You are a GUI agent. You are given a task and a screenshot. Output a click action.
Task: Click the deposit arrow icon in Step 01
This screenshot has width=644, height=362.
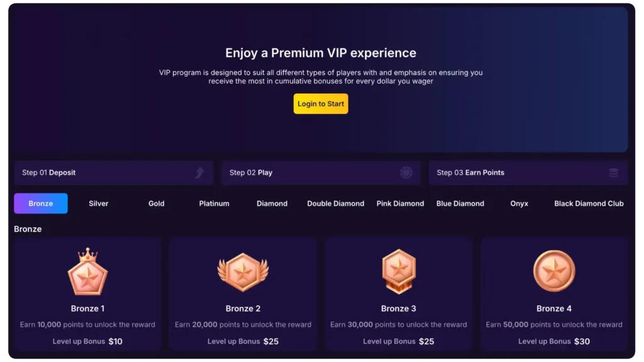click(199, 172)
